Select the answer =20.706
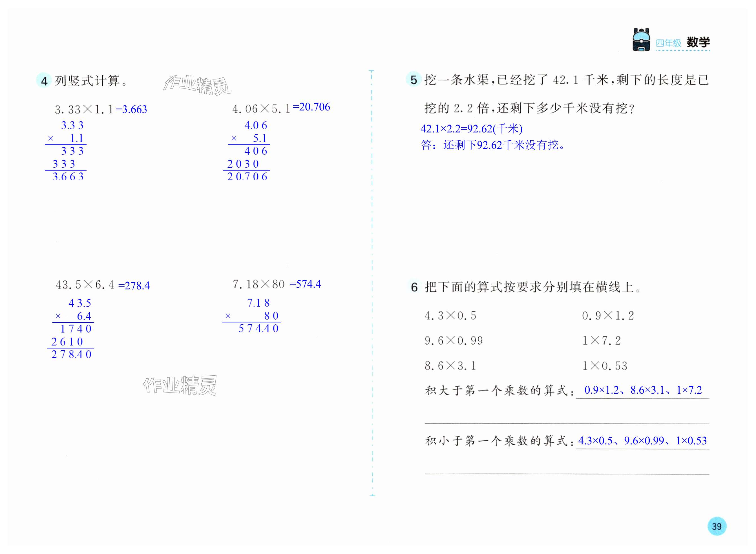Image resolution: width=756 pixels, height=554 pixels. point(311,107)
